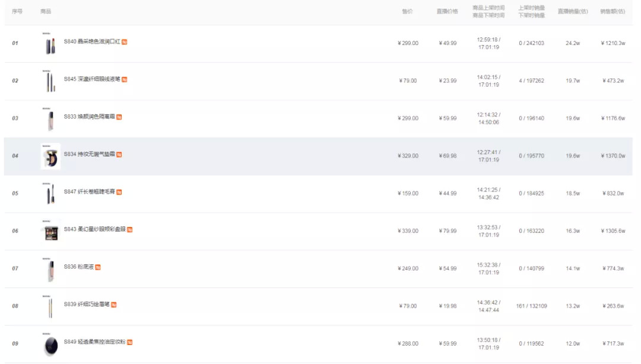Open Taobao icon next to S847 mascara
The height and width of the screenshot is (364, 641).
click(x=119, y=192)
